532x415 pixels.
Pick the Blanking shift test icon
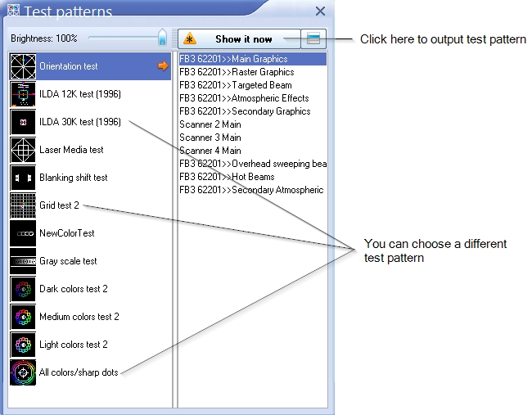23,178
